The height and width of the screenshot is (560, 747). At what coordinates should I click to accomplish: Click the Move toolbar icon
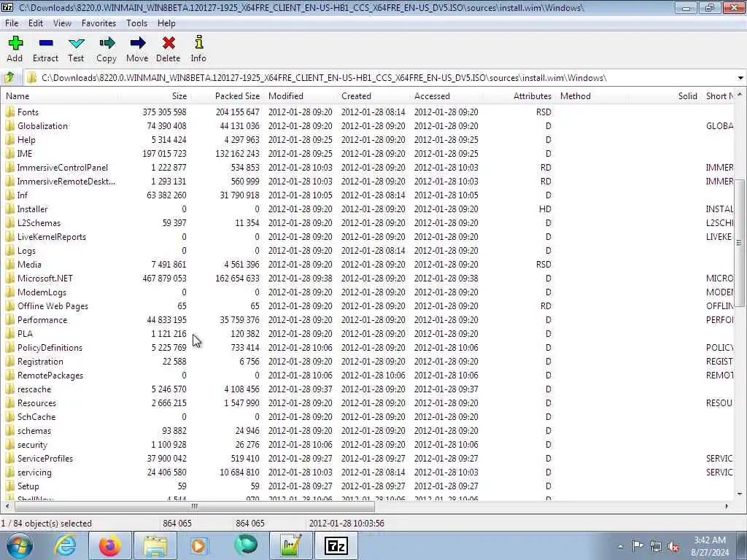point(137,43)
